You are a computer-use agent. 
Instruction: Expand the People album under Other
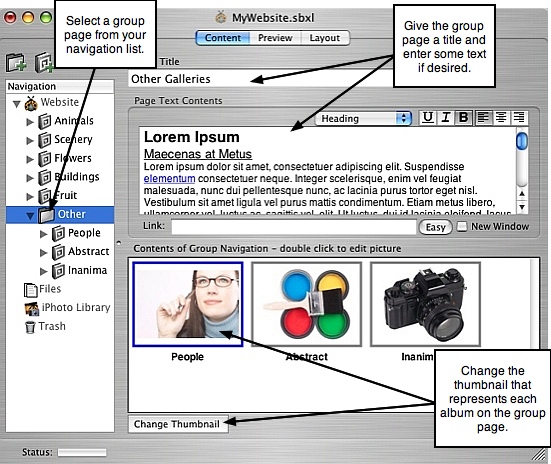coord(43,234)
